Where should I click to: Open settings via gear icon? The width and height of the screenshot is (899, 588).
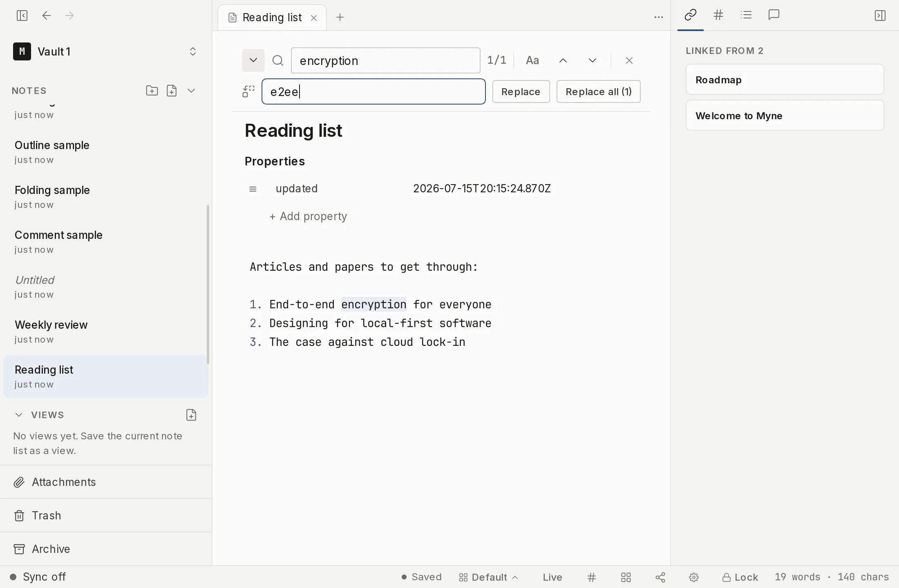tap(694, 577)
